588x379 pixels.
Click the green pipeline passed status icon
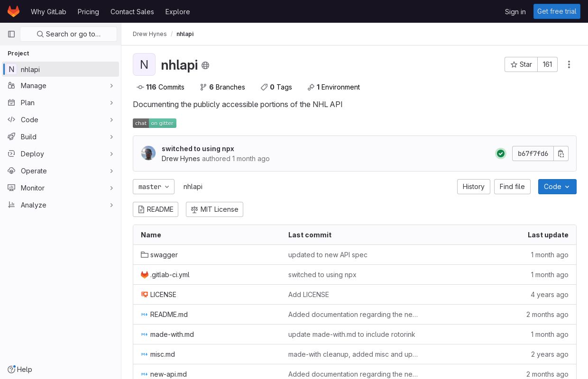pyautogui.click(x=501, y=153)
